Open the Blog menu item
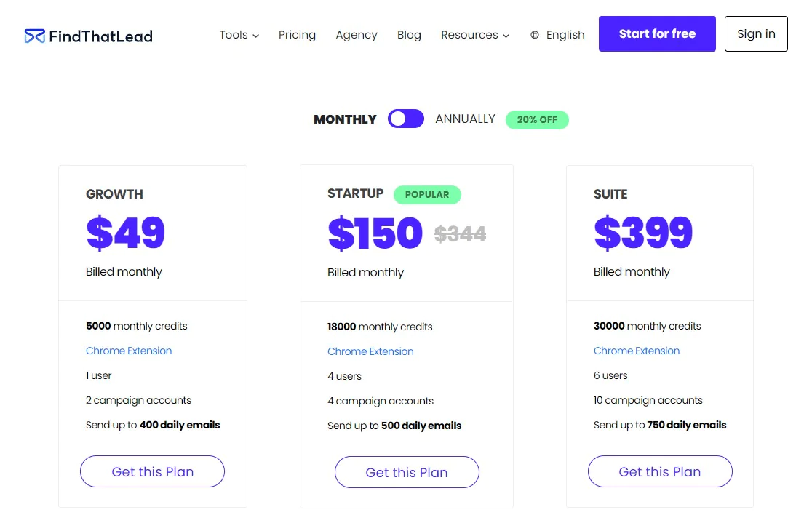The width and height of the screenshot is (812, 523). tap(409, 35)
